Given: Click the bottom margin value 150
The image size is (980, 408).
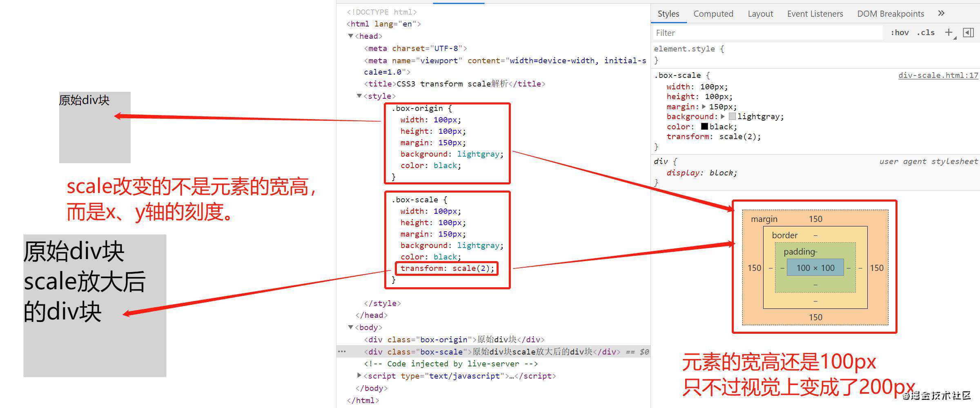Looking at the screenshot, I should click(x=815, y=317).
